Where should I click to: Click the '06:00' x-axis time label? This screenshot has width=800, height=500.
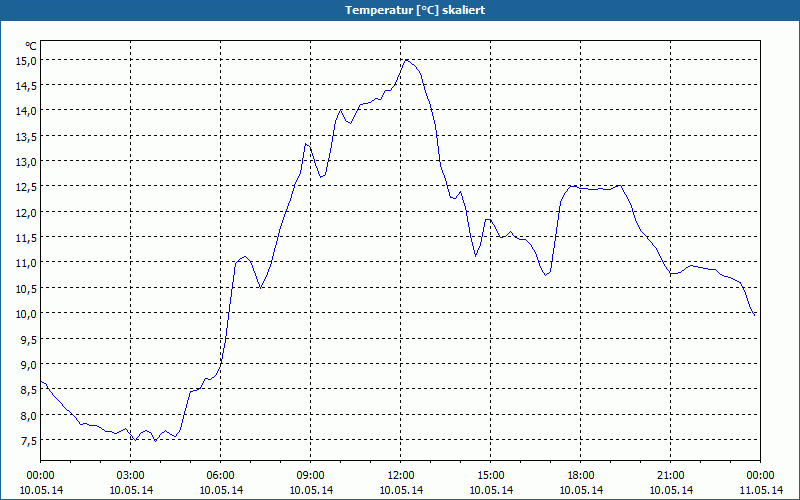point(220,476)
